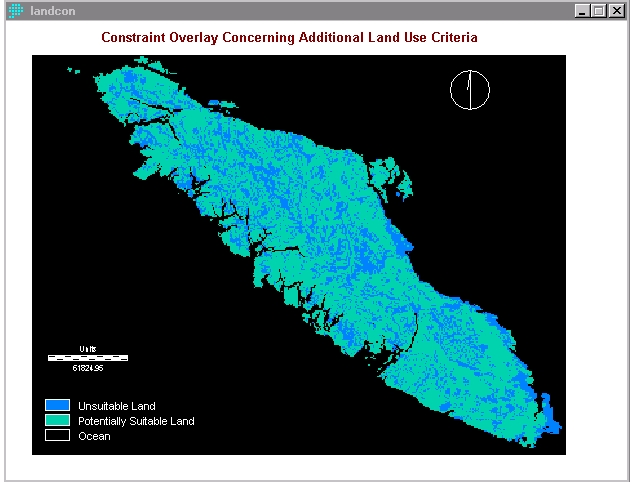Click the north arrow compass symbol
The width and height of the screenshot is (632, 484).
click(x=470, y=89)
